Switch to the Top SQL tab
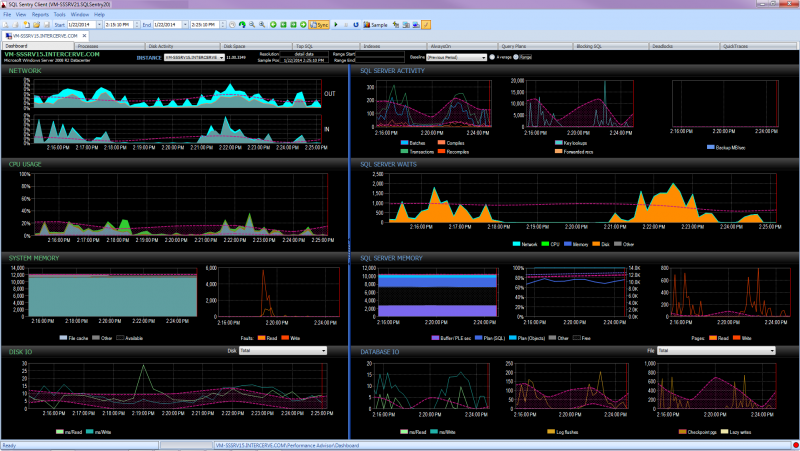This screenshot has height=451, width=800. tap(305, 46)
